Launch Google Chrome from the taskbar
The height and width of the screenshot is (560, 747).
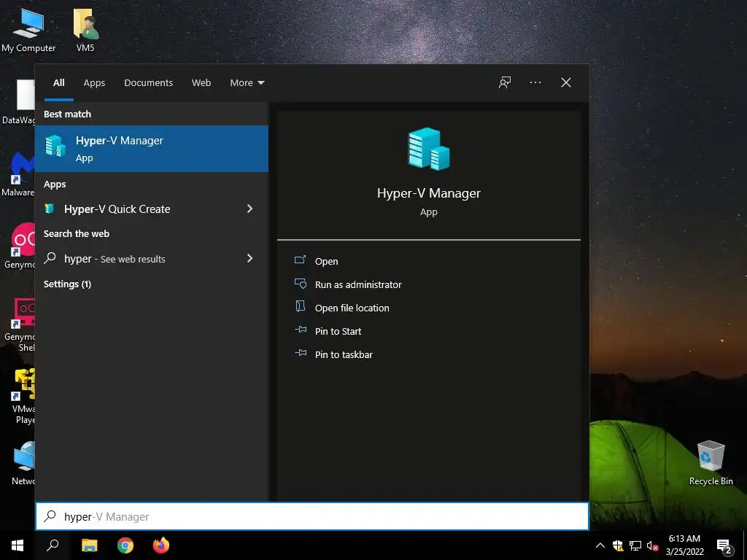[125, 545]
